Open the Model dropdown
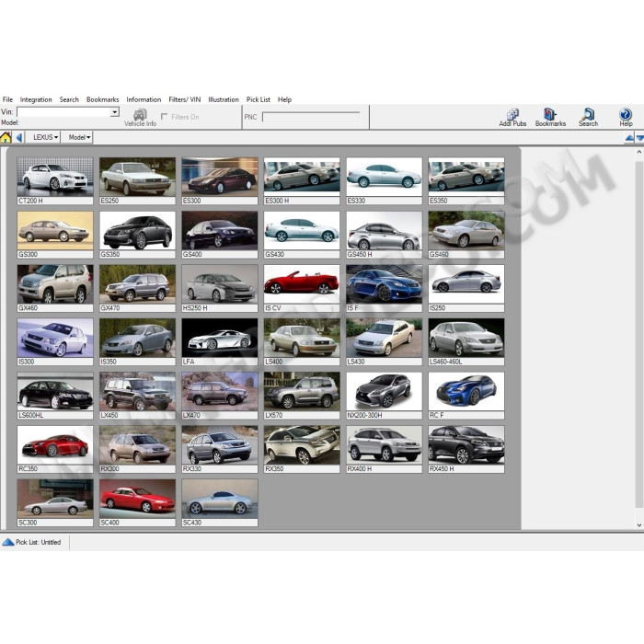This screenshot has height=644, width=644. tap(79, 137)
